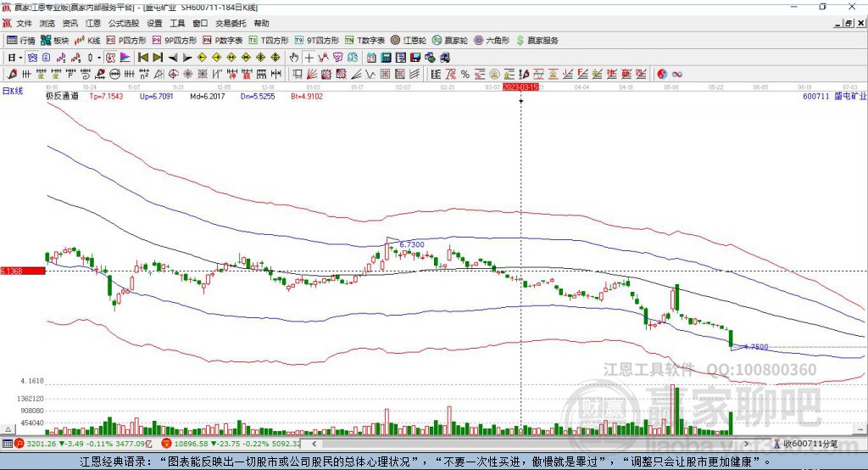Click the blue infinity loop icon

[677, 75]
